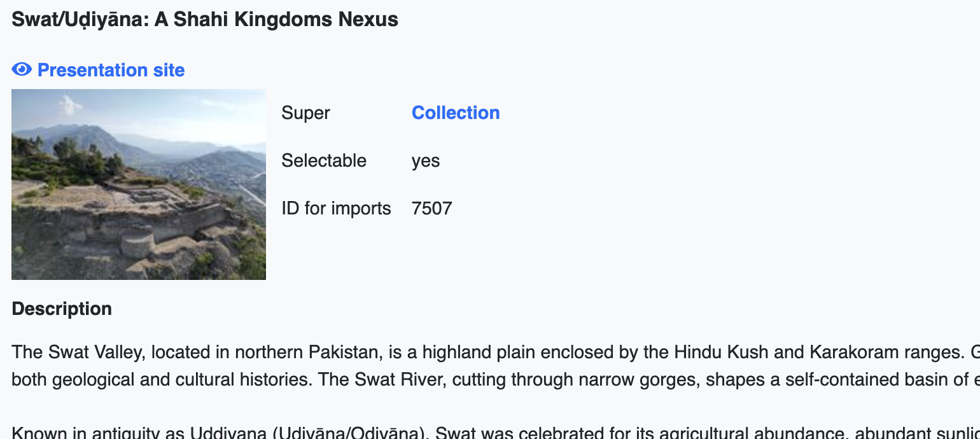Screen dimensions: 980x439
Task: Click the 'ID for imports' label
Action: click(336, 208)
